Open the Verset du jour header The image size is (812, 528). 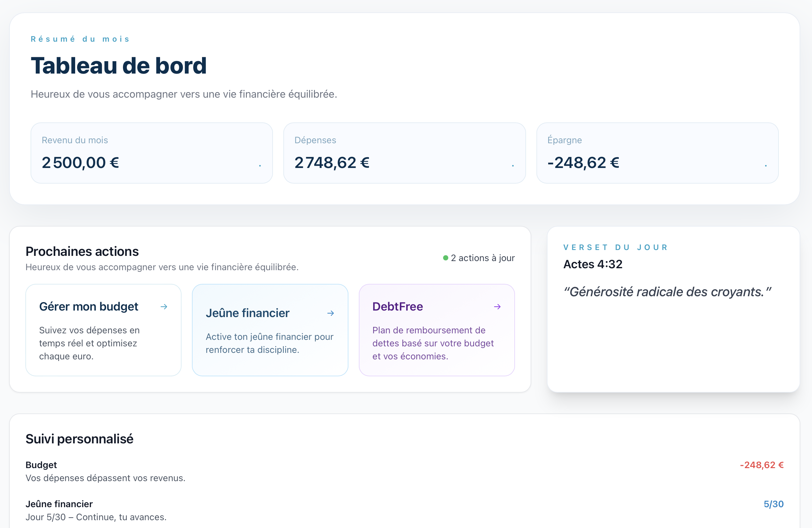[615, 247]
